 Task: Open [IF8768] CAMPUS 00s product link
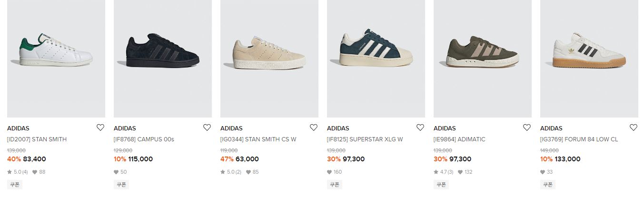(144, 139)
